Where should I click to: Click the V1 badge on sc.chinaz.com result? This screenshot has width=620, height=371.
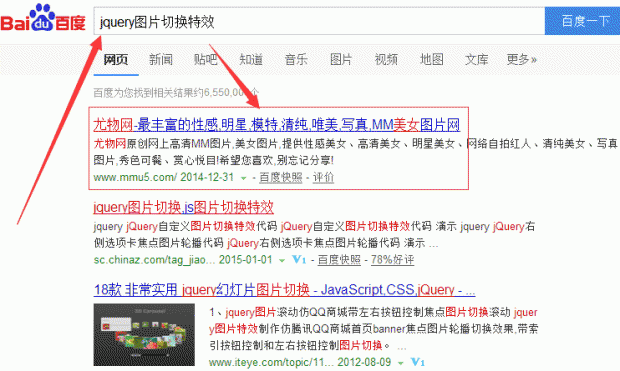click(x=299, y=260)
